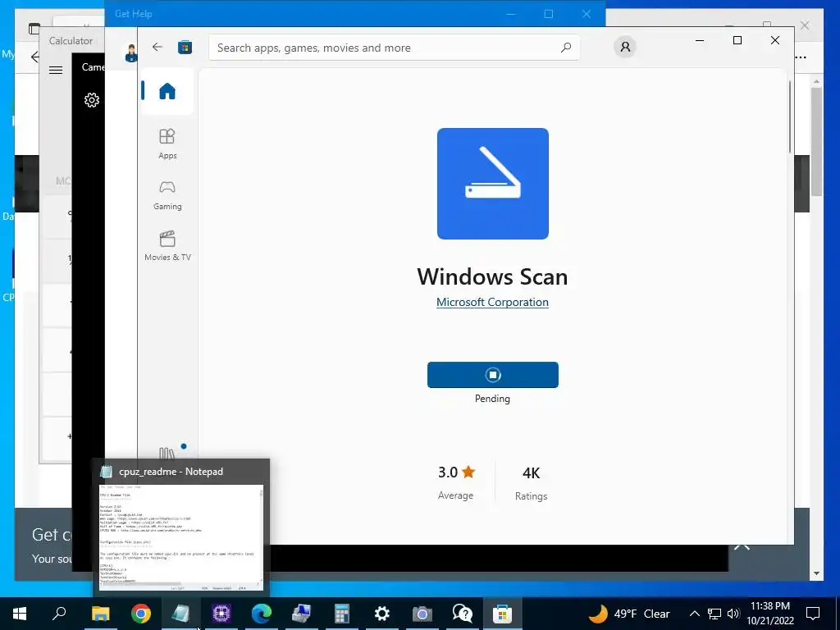Screen dimensions: 840x630
Task: Switch to Microsoft Store in taskbar
Action: pos(503,614)
